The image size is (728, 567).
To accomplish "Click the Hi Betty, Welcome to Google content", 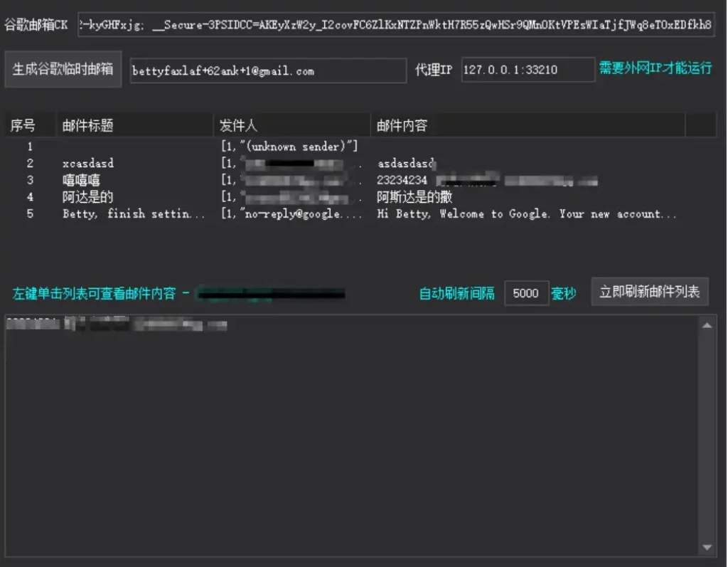I will click(527, 214).
